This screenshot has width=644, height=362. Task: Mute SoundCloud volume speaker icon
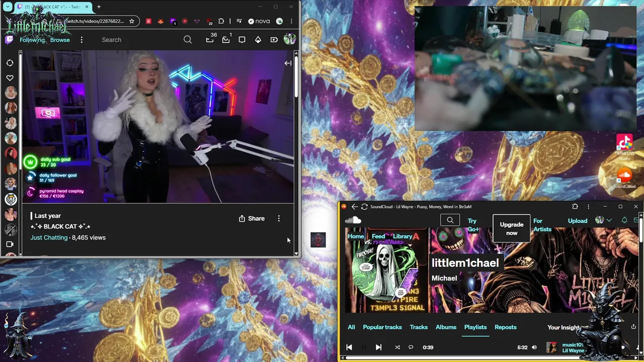click(534, 347)
